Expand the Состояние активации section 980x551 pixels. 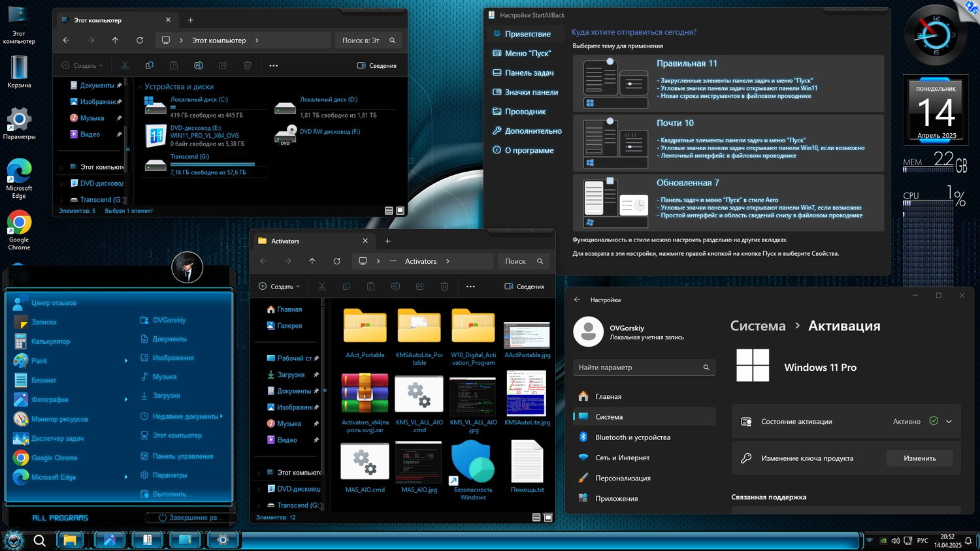coord(949,422)
